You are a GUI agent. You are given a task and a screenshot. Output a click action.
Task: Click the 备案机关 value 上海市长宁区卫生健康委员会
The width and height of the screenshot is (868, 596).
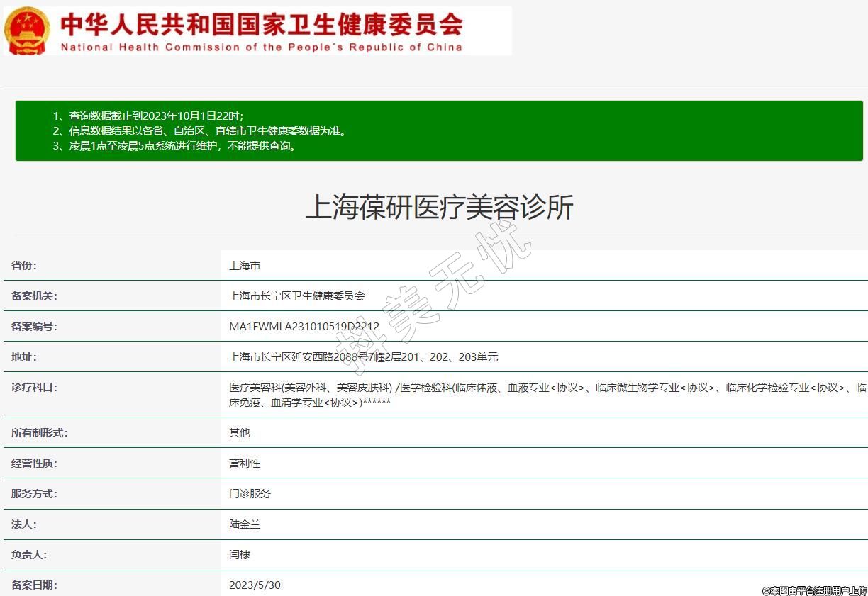click(x=296, y=296)
